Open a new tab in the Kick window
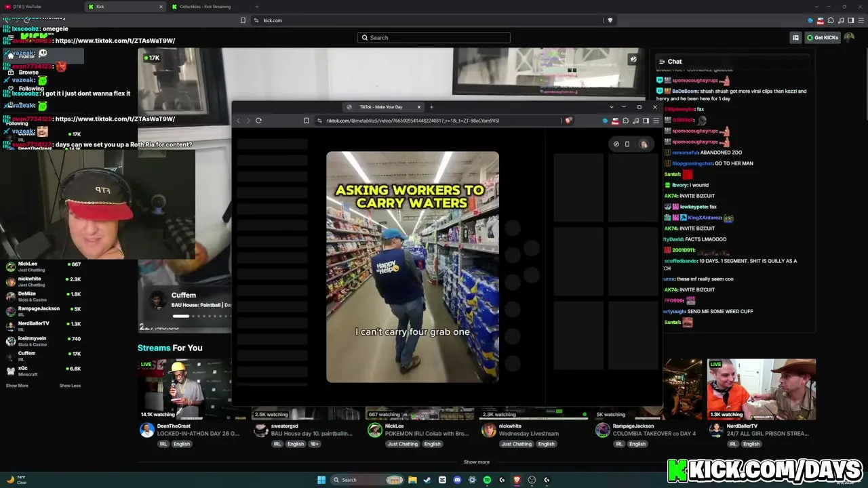The image size is (868, 488). click(256, 7)
